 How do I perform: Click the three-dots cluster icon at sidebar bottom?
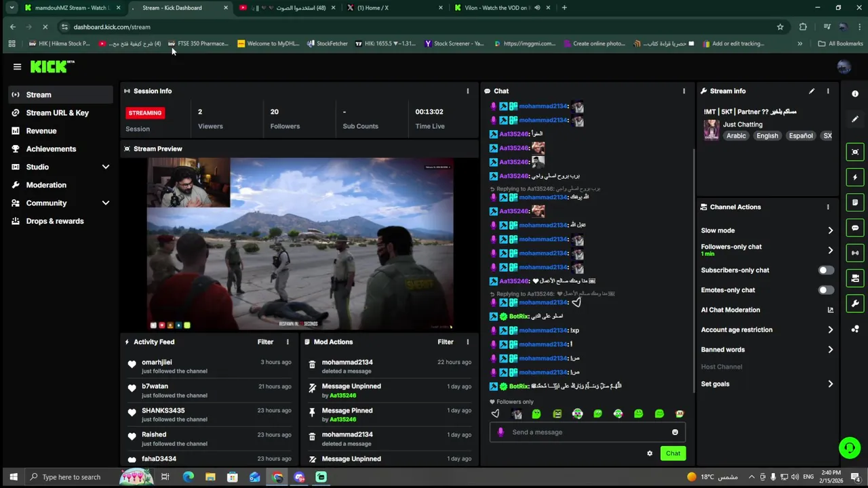click(x=854, y=329)
